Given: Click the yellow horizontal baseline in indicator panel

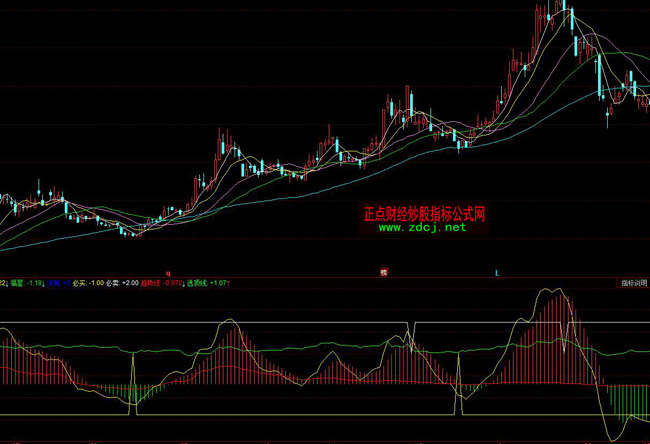Looking at the screenshot, I should (x=300, y=414).
